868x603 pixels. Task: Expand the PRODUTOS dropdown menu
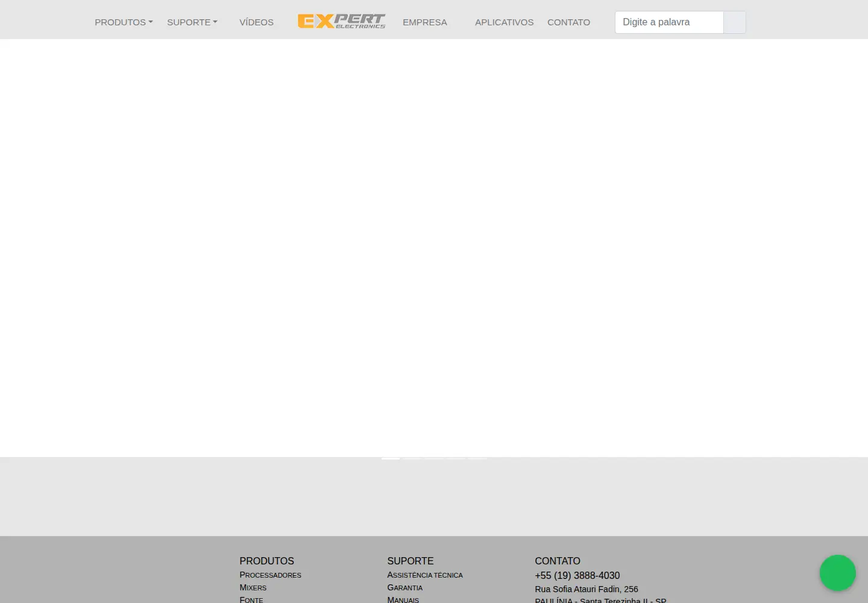pos(124,22)
